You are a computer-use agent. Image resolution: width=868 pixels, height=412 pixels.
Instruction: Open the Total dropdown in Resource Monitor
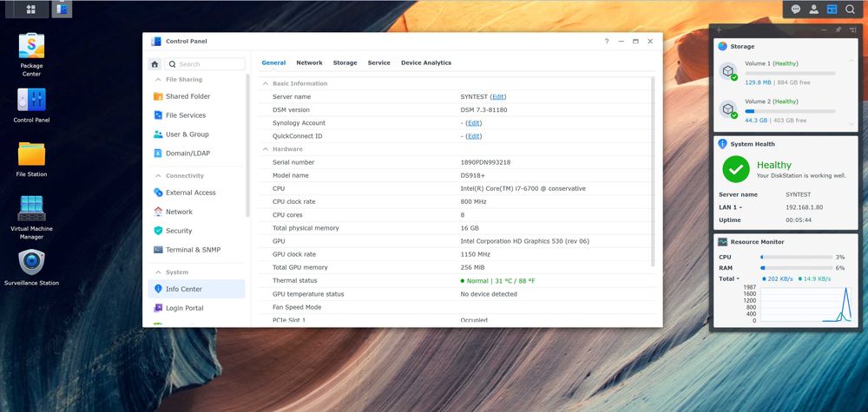pyautogui.click(x=738, y=278)
